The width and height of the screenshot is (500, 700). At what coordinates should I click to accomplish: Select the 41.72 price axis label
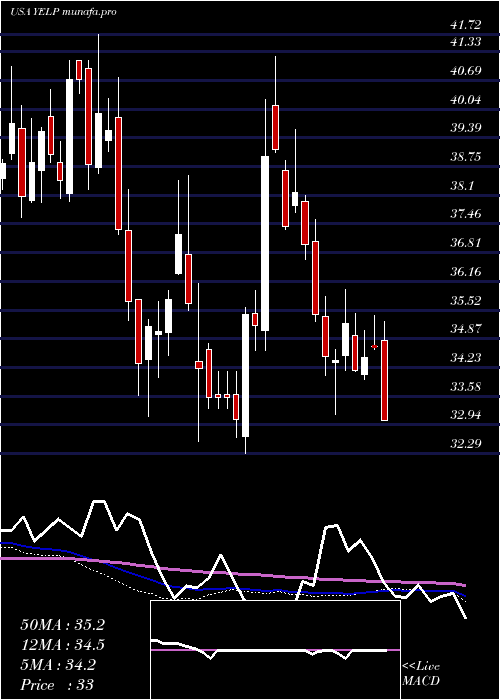pos(466,25)
